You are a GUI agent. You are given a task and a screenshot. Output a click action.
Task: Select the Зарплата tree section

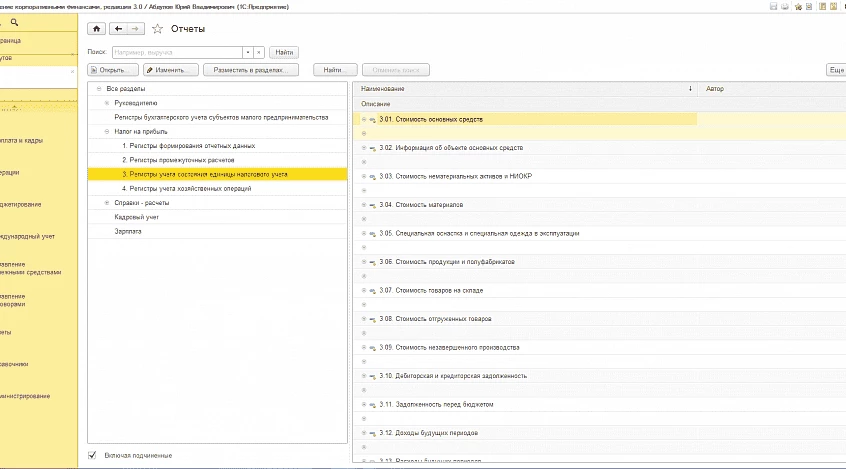tap(128, 231)
